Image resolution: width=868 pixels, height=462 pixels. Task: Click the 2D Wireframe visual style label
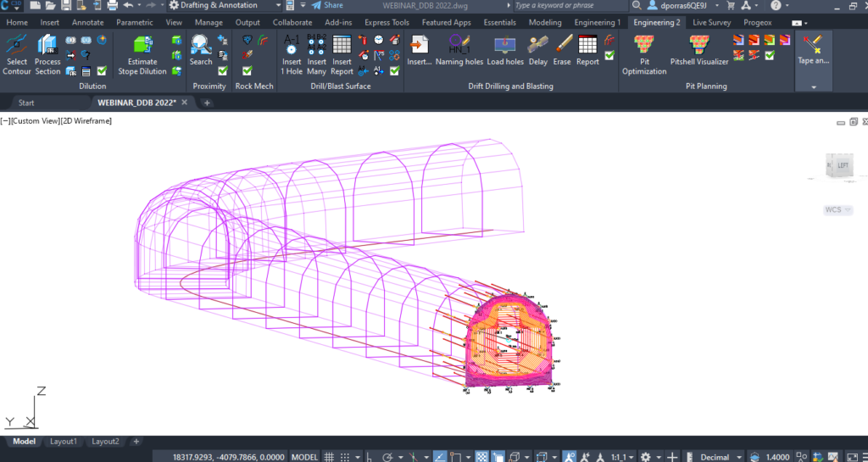tap(86, 120)
